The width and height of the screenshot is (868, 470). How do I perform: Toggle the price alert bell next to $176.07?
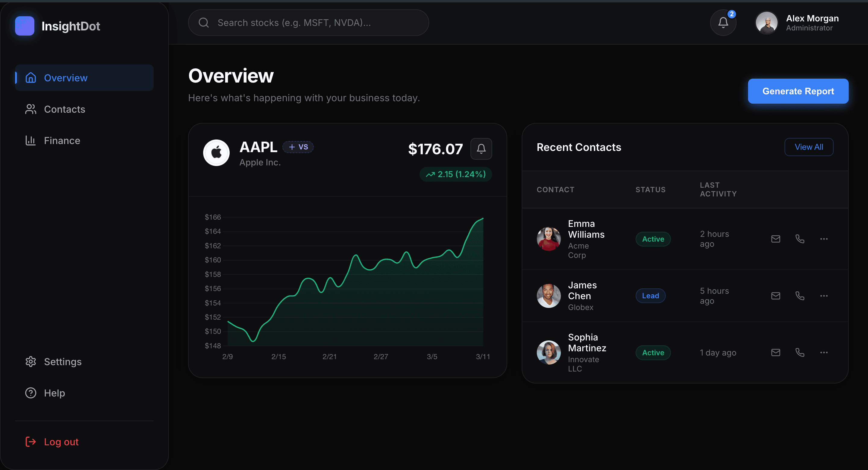coord(481,149)
